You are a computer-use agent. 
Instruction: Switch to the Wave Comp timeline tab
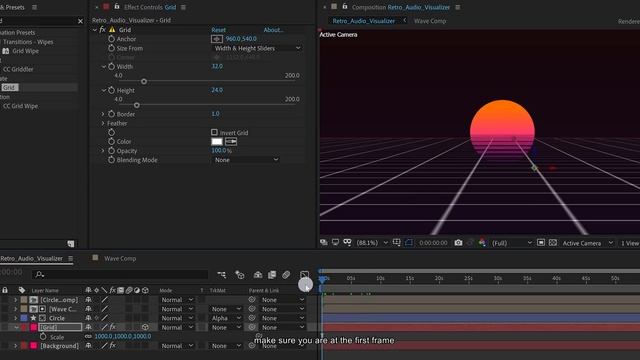coord(120,258)
